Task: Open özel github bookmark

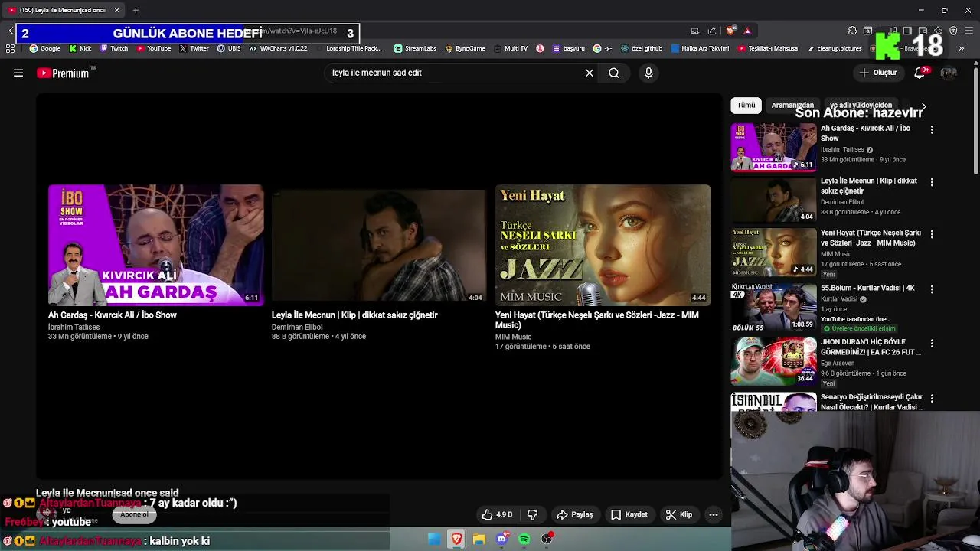Action: pos(642,48)
